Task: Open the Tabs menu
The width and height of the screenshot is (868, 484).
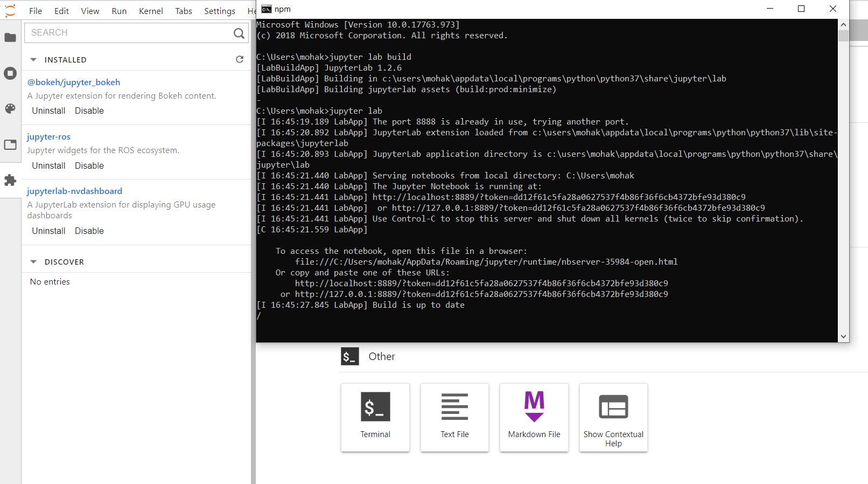Action: 184,11
